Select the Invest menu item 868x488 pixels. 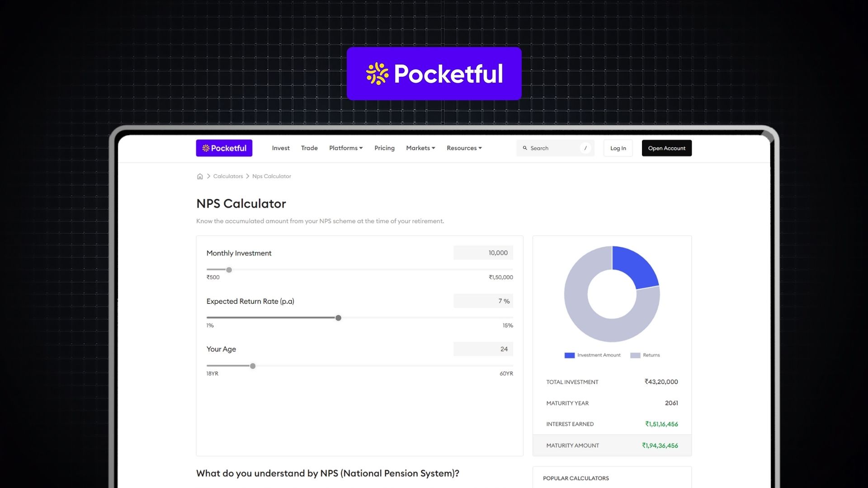pos(280,148)
